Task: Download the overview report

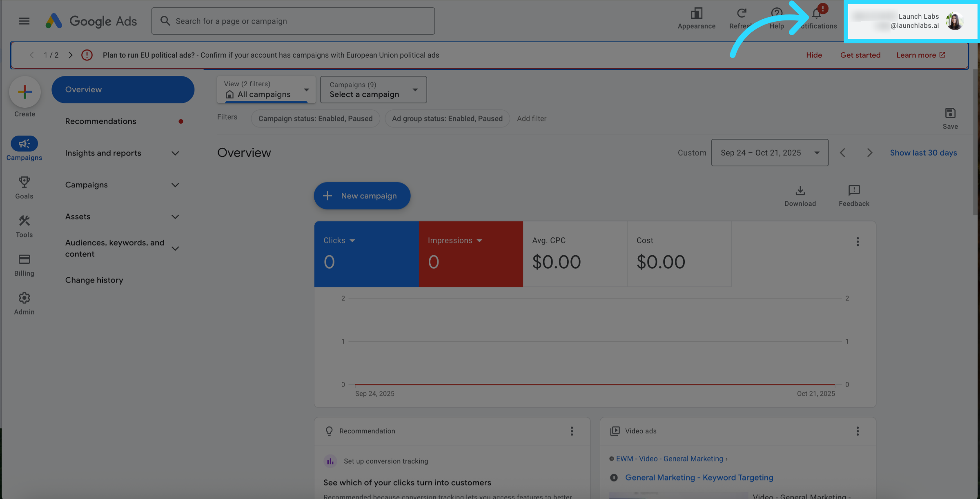Action: coord(800,196)
